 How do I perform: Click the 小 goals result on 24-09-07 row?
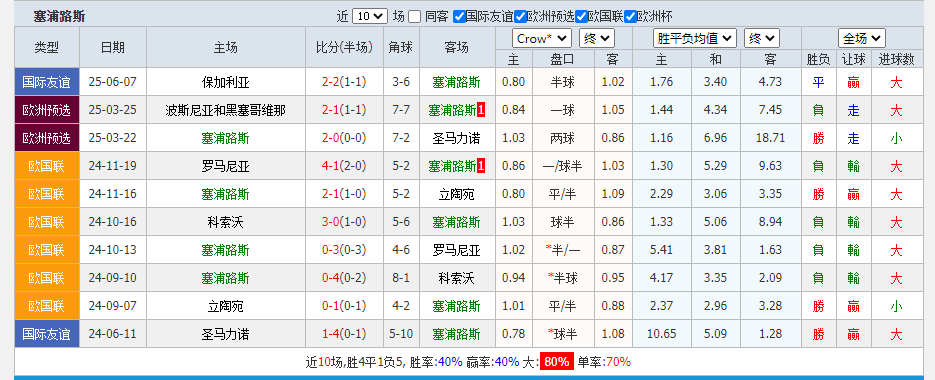(x=896, y=306)
